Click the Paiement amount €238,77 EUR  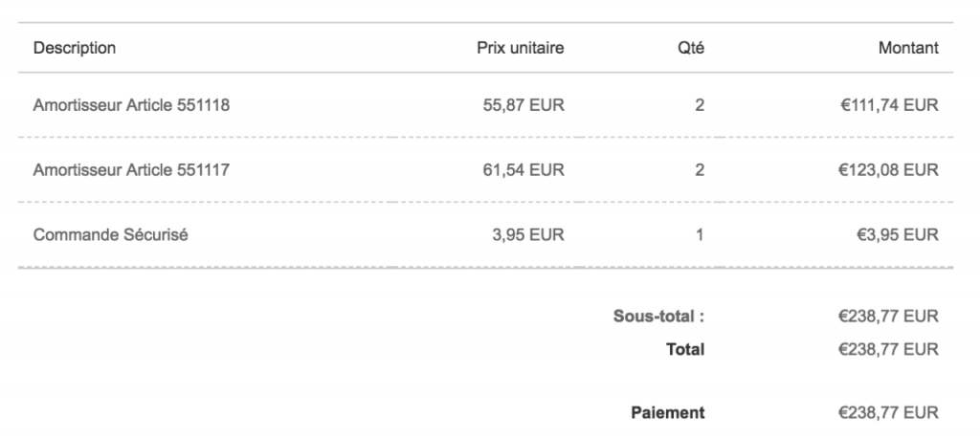[x=888, y=413]
